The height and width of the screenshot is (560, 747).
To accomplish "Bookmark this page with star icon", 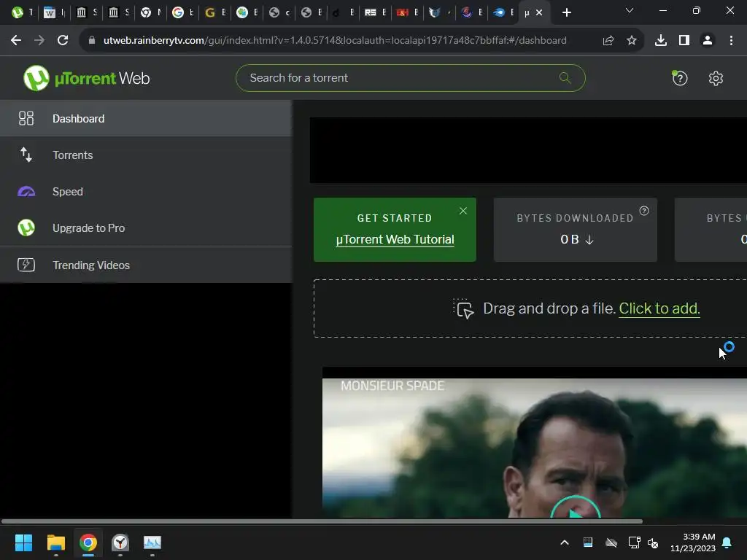I will click(632, 41).
